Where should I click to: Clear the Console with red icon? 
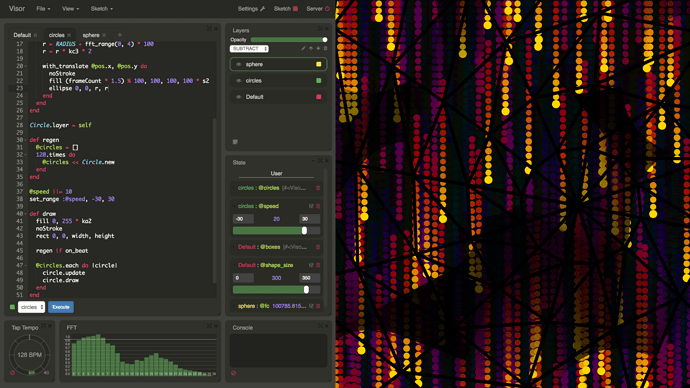234,373
